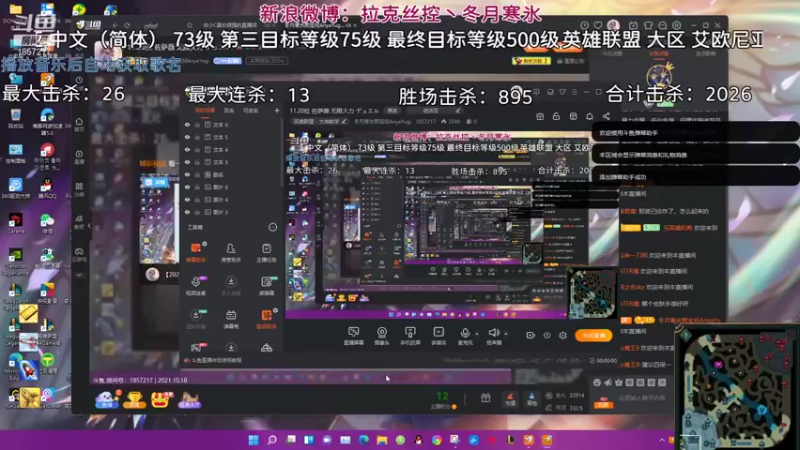Screen dimensions: 800x450
Task: Open the 房管助手 tool in toolbox
Action: pyautogui.click(x=231, y=252)
